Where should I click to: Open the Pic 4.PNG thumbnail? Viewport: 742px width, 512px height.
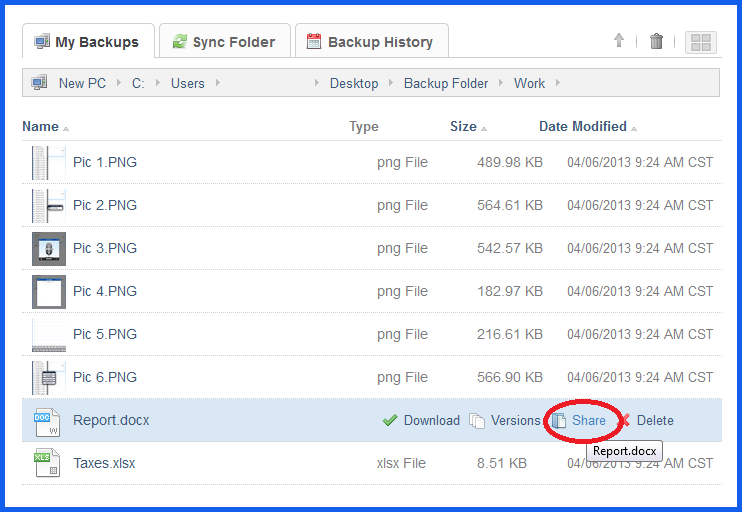pos(48,292)
